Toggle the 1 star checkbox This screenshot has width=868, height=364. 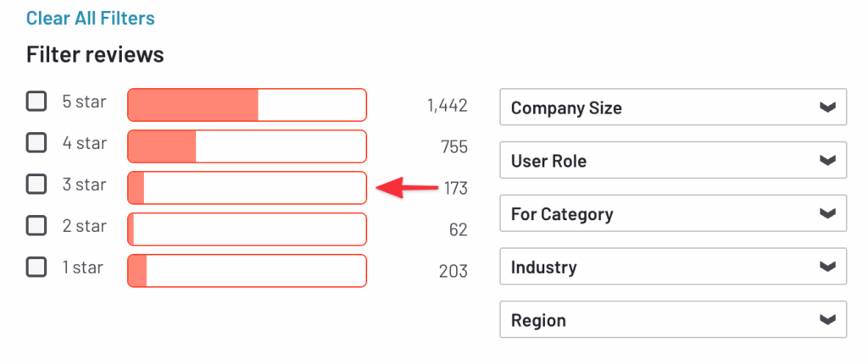point(36,267)
